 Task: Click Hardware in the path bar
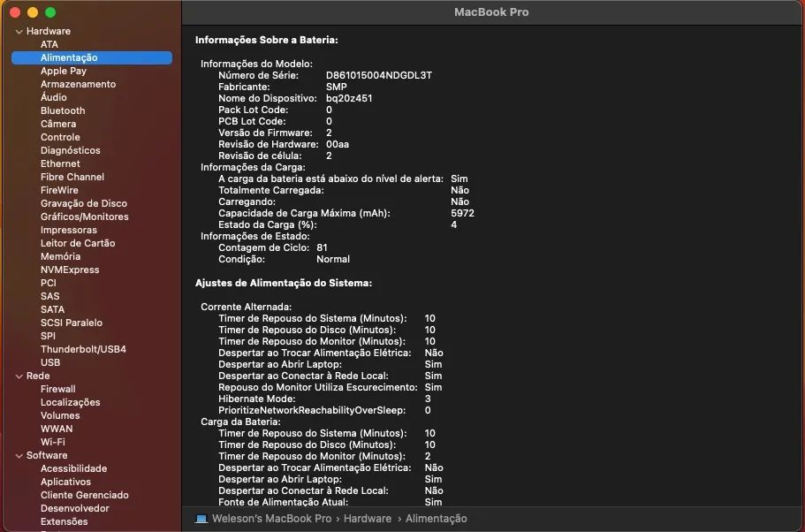click(x=368, y=519)
